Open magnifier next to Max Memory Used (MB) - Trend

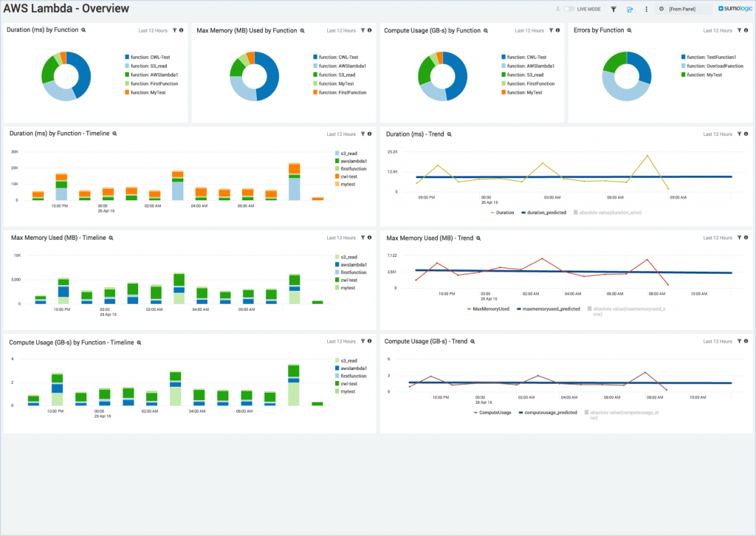coord(478,238)
